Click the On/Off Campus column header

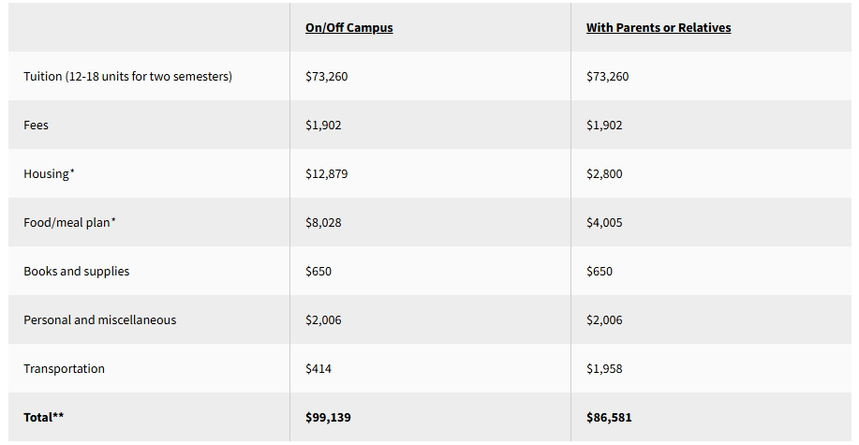pos(349,28)
